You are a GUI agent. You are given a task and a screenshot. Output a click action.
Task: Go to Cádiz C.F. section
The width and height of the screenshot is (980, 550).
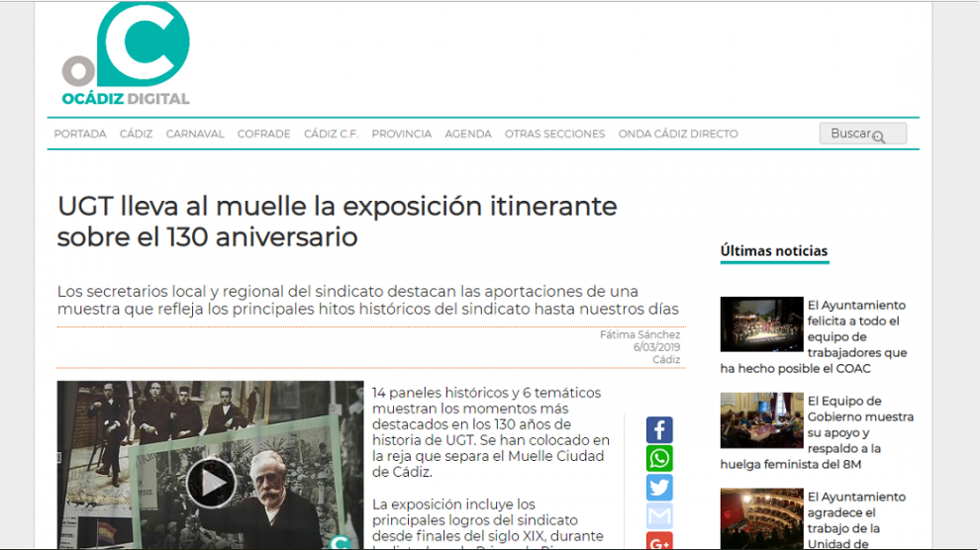[332, 134]
